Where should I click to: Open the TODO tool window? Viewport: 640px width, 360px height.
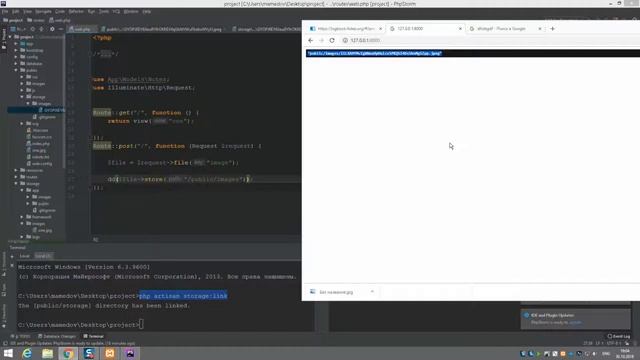coord(20,336)
